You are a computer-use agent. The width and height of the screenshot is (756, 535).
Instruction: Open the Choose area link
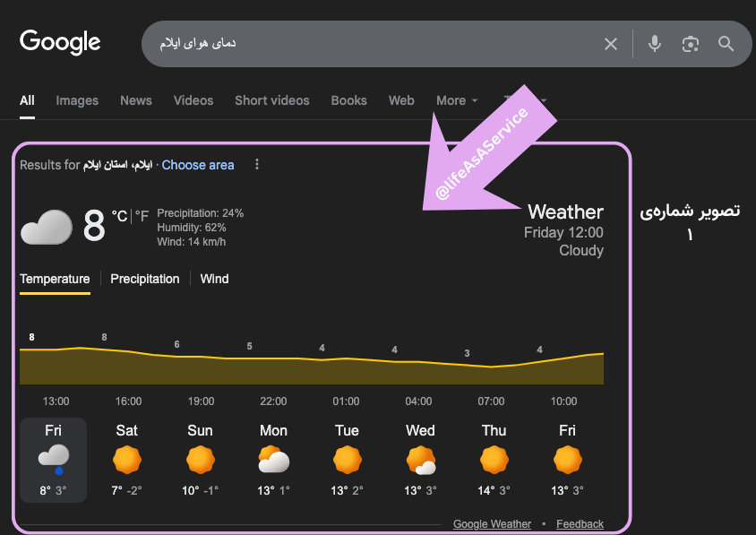coord(198,165)
